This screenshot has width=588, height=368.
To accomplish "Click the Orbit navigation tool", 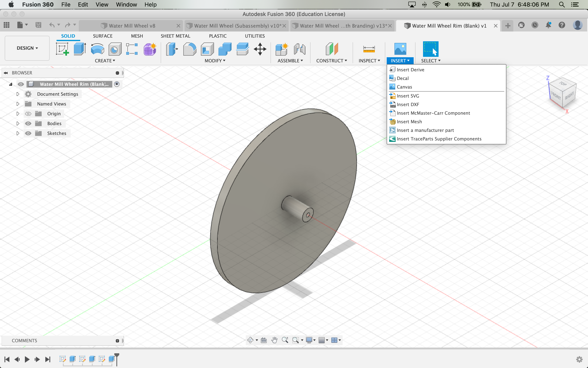I will click(250, 340).
